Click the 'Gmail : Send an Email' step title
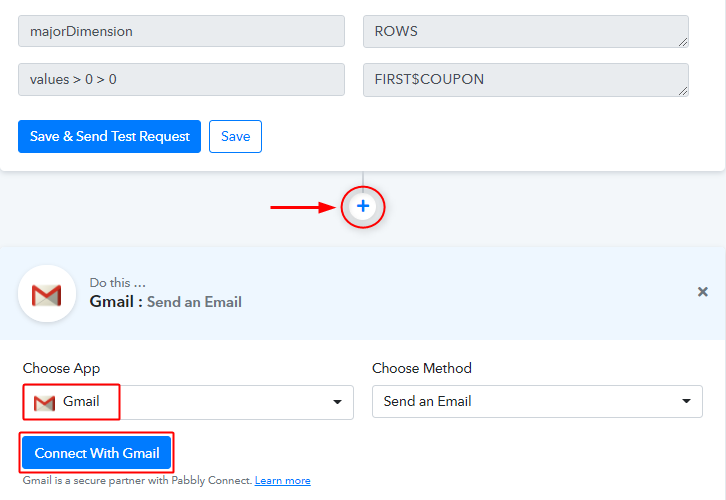 tap(166, 302)
